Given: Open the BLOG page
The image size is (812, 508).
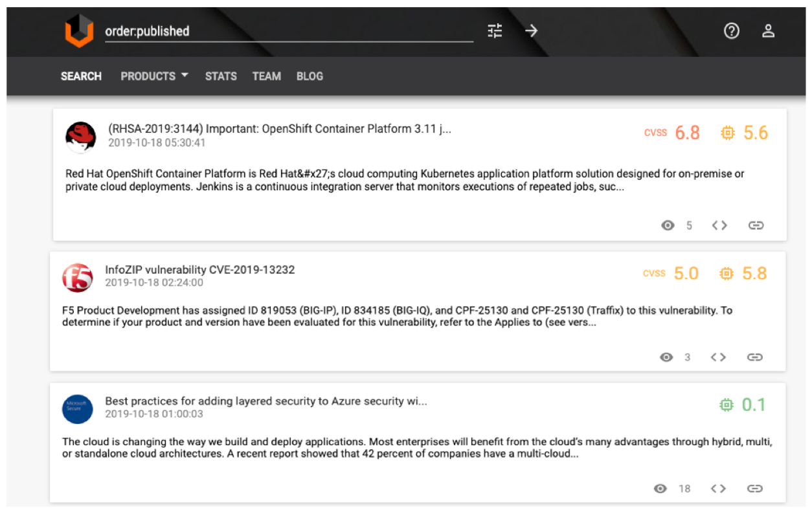Looking at the screenshot, I should pyautogui.click(x=310, y=76).
